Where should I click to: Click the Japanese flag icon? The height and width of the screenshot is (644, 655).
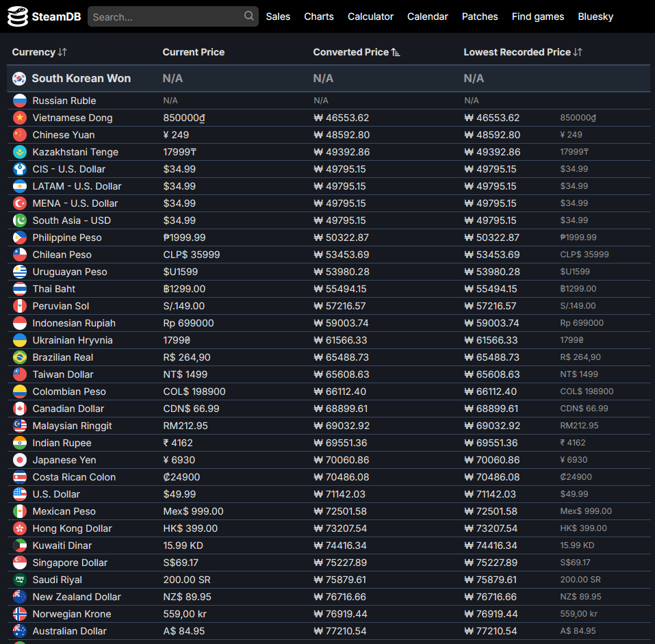[20, 460]
